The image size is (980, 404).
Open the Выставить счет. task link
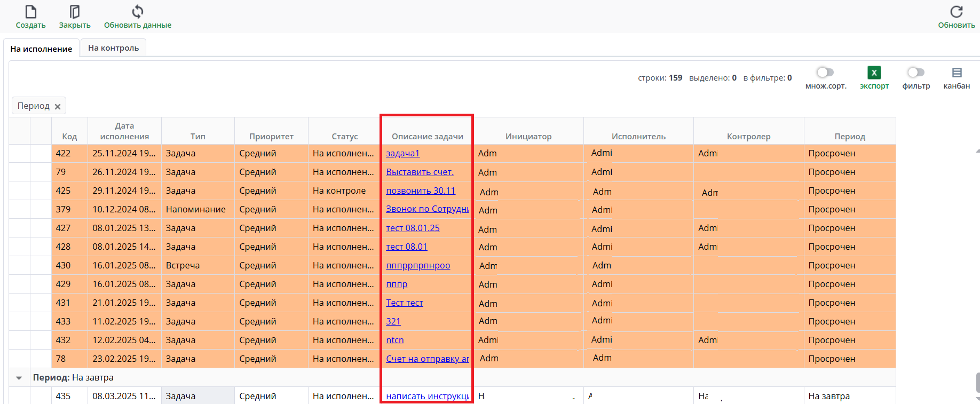click(x=420, y=172)
